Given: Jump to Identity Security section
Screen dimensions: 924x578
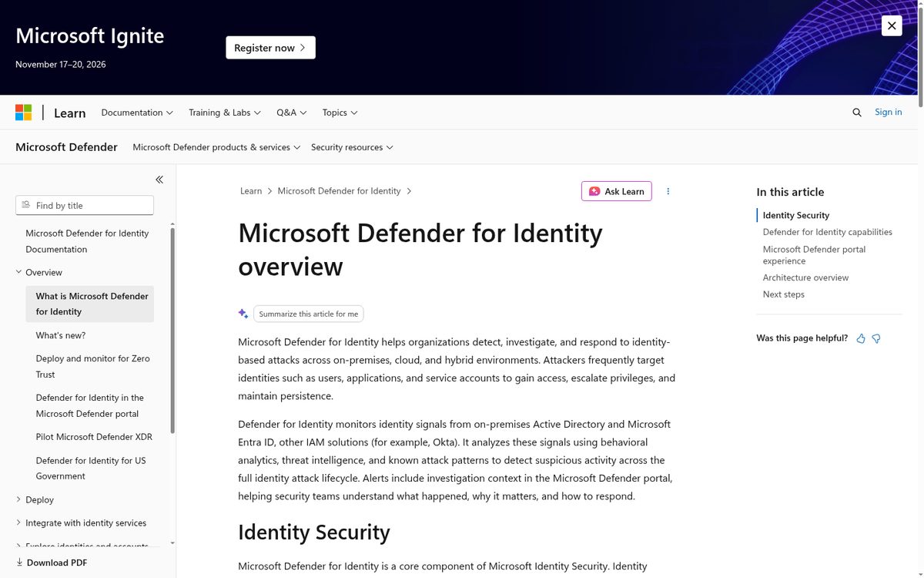Looking at the screenshot, I should pos(796,215).
